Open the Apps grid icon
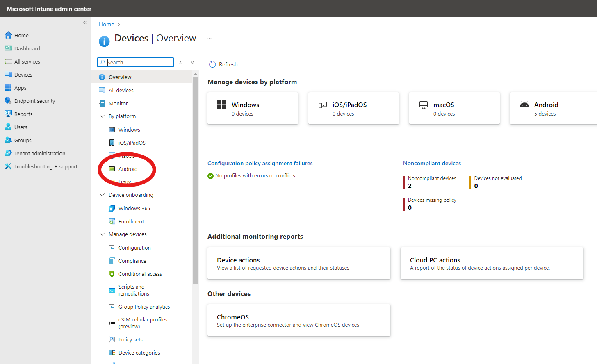The image size is (597, 364). pyautogui.click(x=8, y=88)
